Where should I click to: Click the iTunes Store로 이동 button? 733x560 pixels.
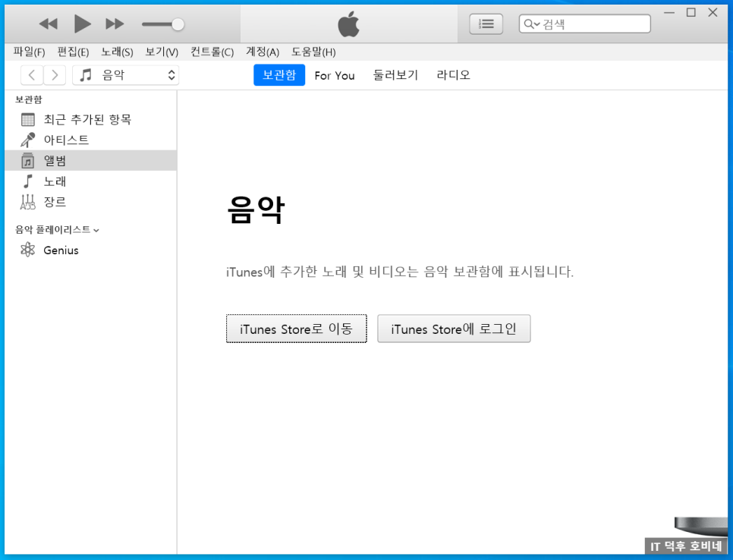[x=297, y=329]
